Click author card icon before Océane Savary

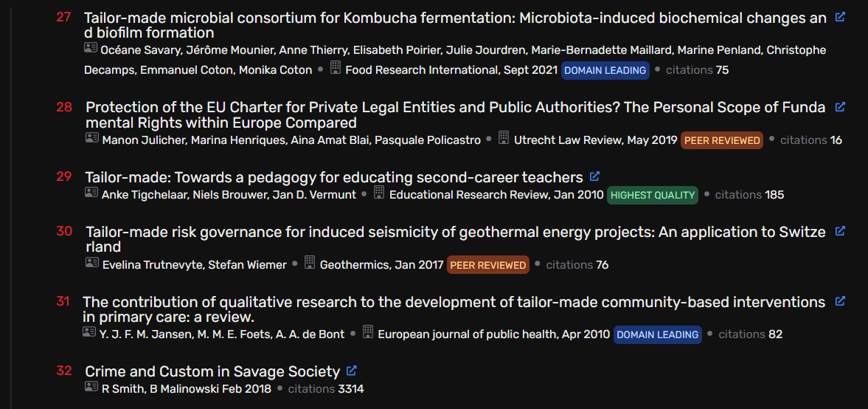click(x=91, y=48)
